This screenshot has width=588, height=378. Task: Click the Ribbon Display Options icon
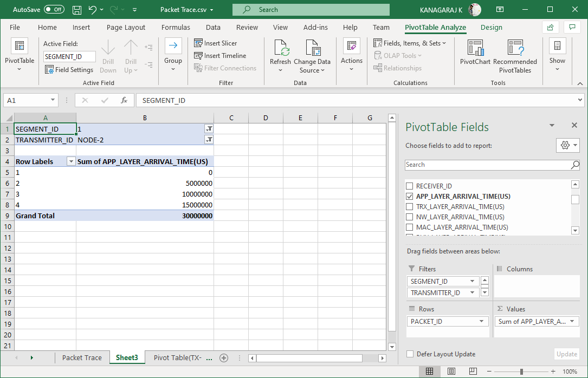500,9
